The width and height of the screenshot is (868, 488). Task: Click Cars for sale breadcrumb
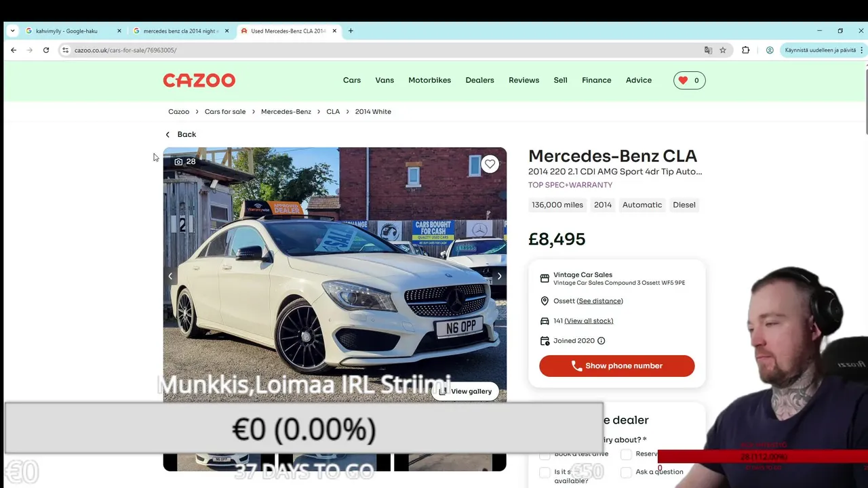click(x=225, y=111)
